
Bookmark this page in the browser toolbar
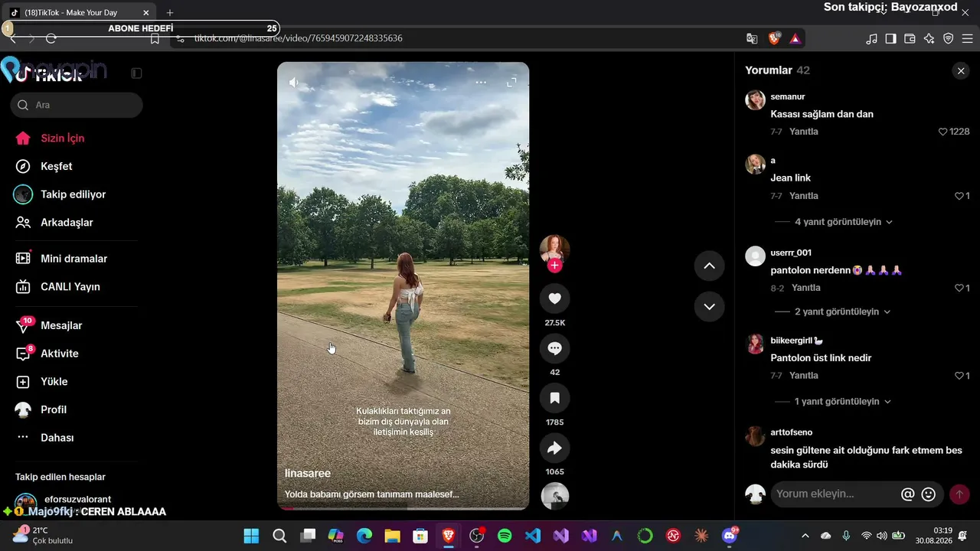[155, 38]
